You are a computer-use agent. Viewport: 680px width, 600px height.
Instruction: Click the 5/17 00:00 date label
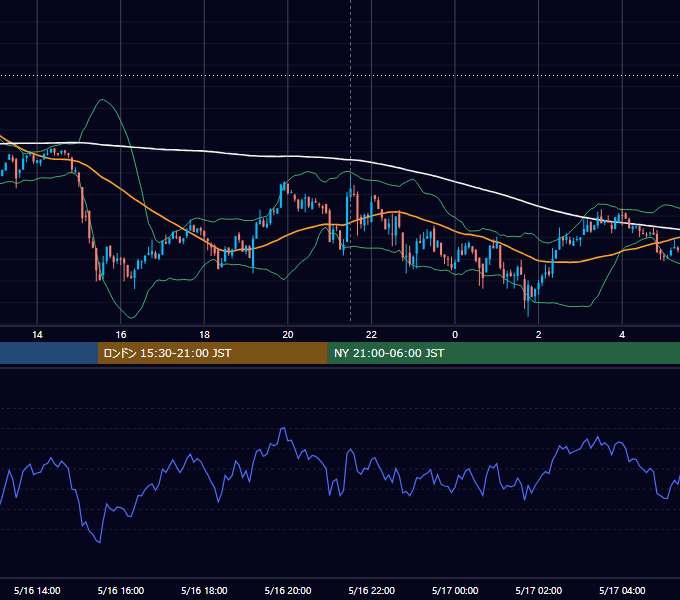pos(455,590)
